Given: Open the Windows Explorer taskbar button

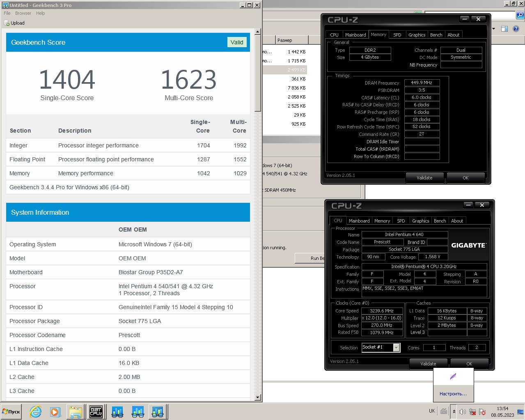Looking at the screenshot, I should point(76,411).
